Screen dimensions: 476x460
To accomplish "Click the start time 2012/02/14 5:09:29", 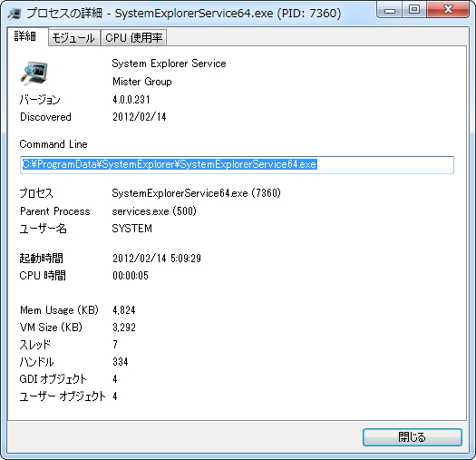I will pos(157,259).
